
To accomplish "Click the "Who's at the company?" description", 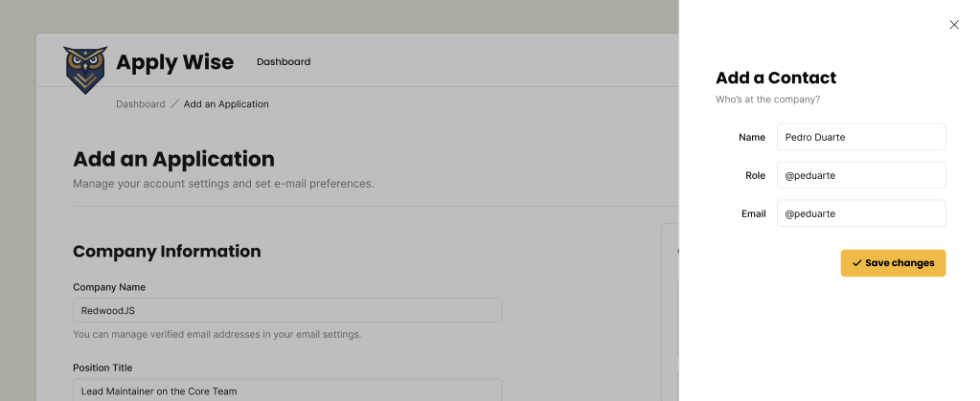I will point(767,100).
